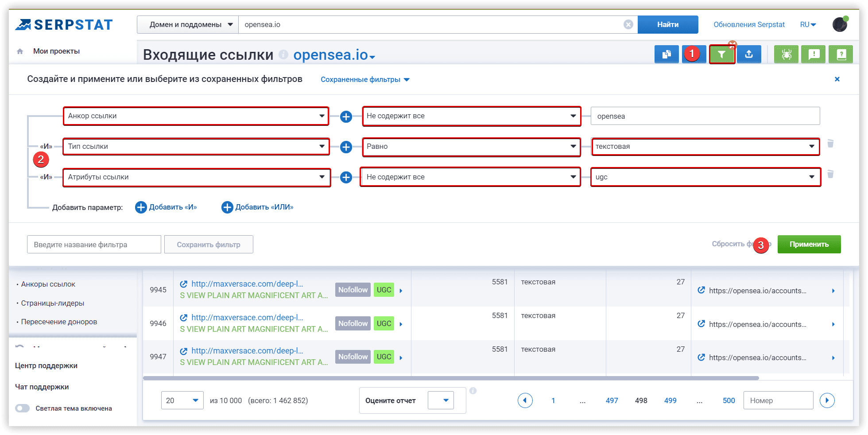Click the plus beside Атрибуты ссылки
Image resolution: width=868 pixels, height=435 pixels.
(x=346, y=178)
